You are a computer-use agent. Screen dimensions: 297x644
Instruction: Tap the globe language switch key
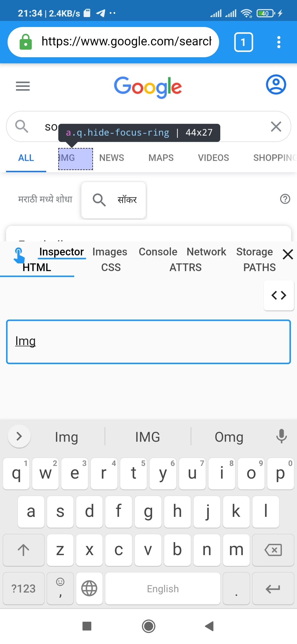(x=89, y=588)
